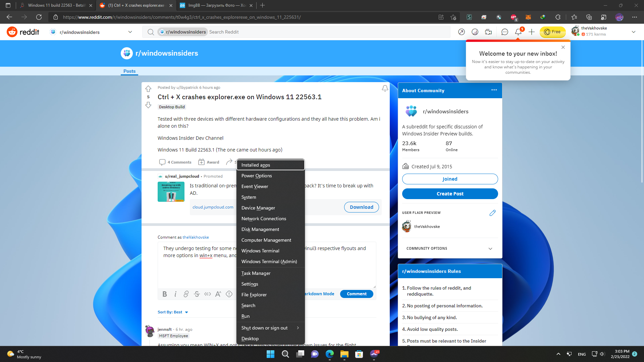
Task: Open Disk Management from the menu
Action: 270,229
